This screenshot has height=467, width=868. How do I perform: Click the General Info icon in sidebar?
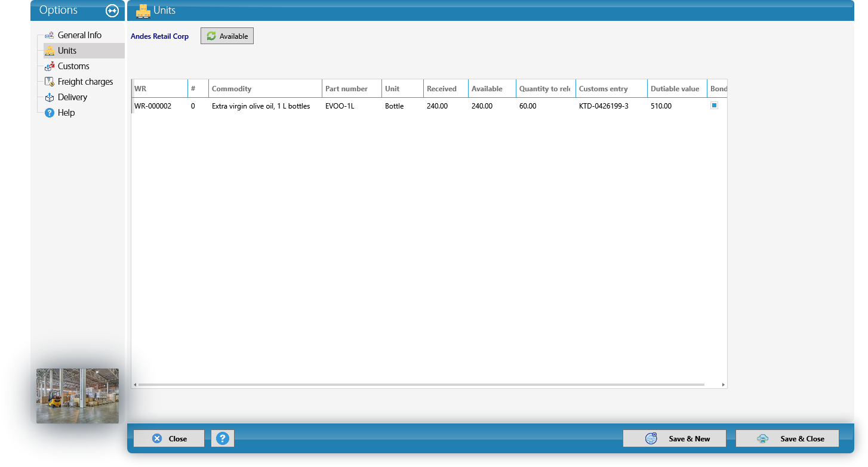pyautogui.click(x=50, y=35)
